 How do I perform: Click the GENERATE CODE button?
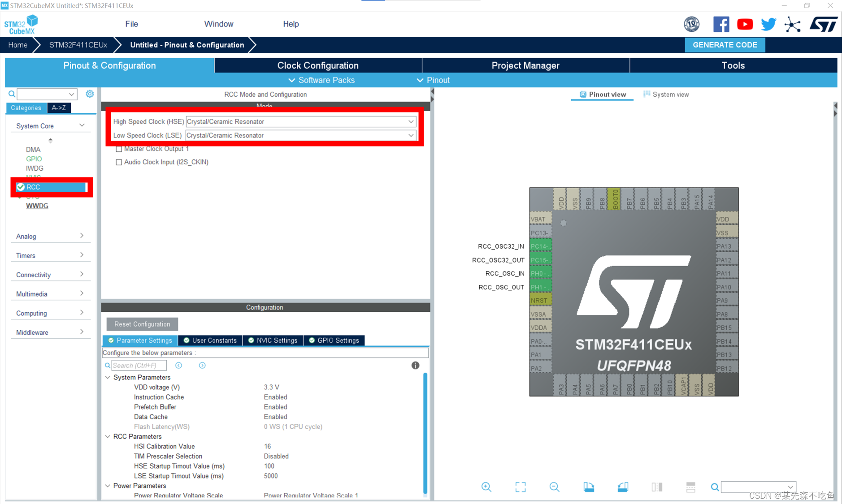point(725,45)
